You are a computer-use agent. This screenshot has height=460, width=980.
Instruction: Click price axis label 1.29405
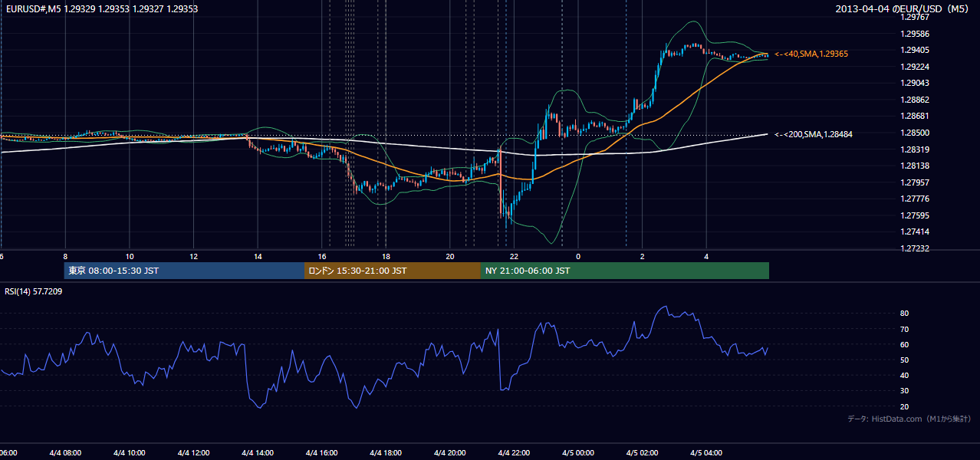pos(914,50)
